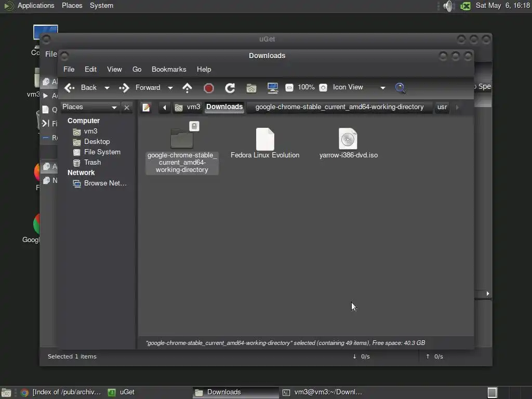Open the Back history dropdown arrow
Image resolution: width=532 pixels, height=399 pixels.
coord(107,88)
